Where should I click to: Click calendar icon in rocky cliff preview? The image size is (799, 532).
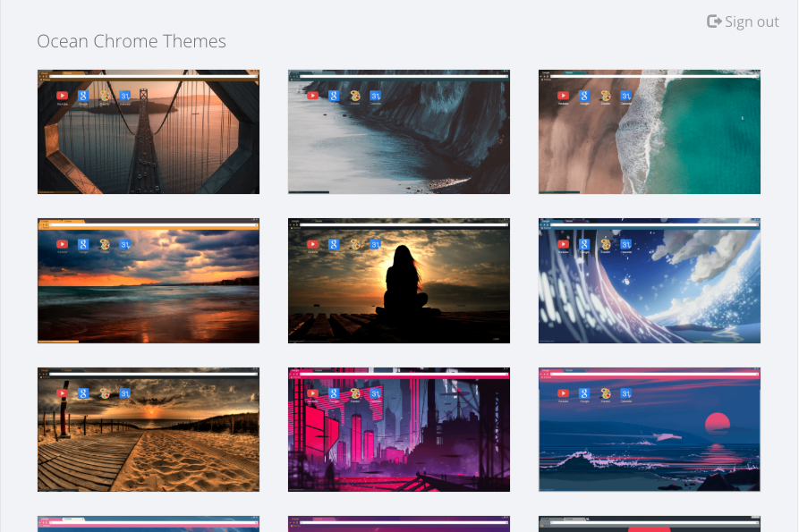(376, 96)
